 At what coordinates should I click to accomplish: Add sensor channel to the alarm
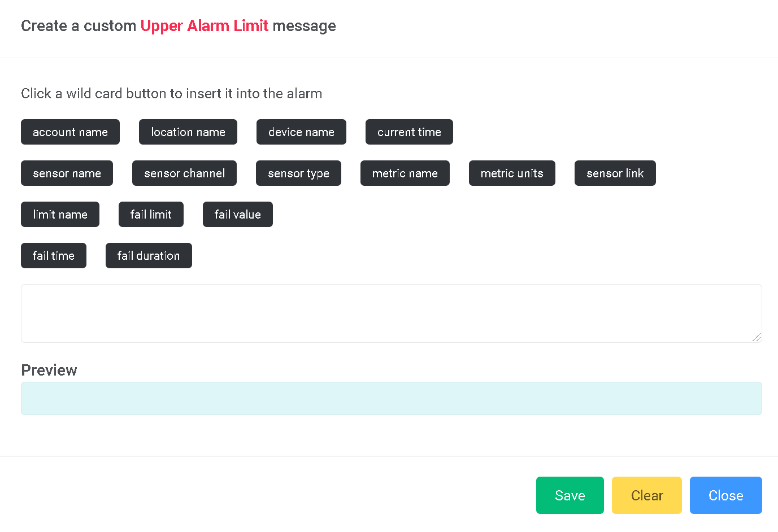pyautogui.click(x=184, y=173)
